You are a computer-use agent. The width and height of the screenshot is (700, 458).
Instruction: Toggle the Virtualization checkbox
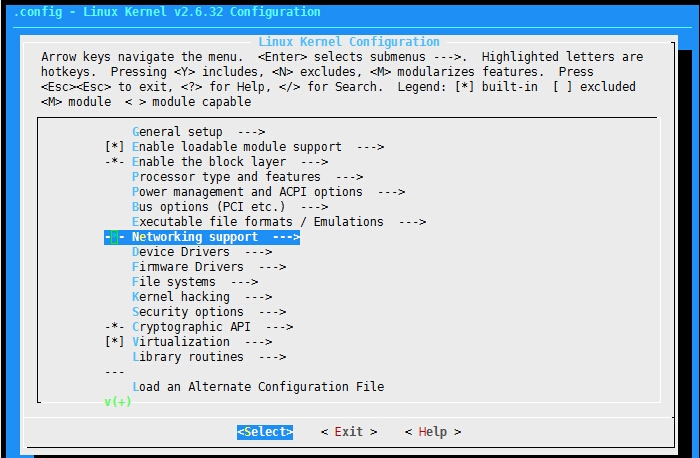pos(114,341)
